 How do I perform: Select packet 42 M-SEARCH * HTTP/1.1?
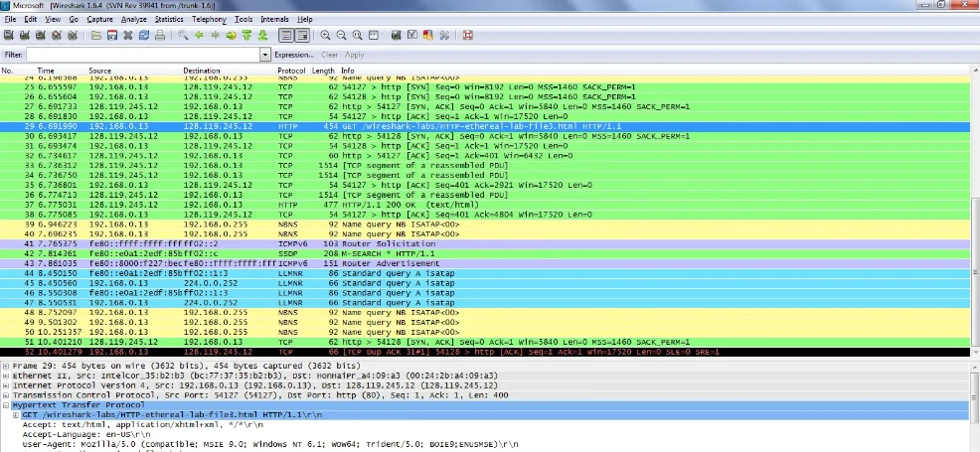485,253
